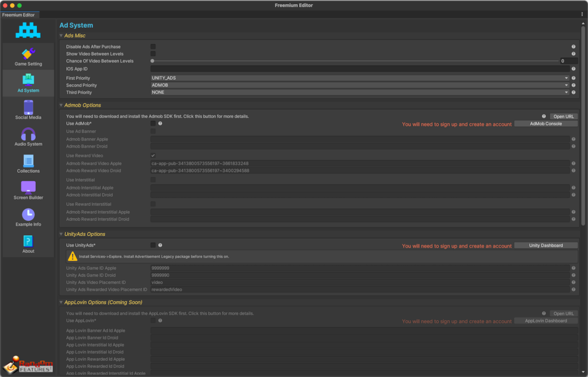Open the About question mark icon
Viewport: 588px width, 377px height.
(28, 241)
